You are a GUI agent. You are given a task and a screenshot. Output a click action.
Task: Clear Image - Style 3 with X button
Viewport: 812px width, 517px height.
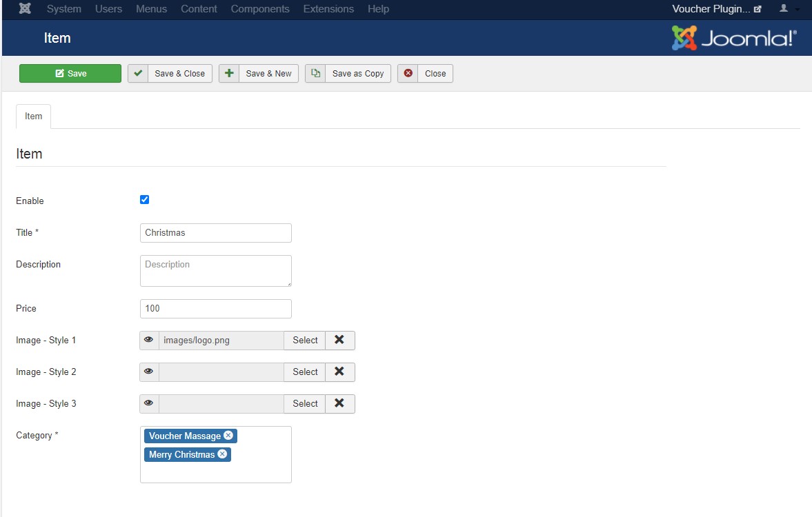point(339,403)
